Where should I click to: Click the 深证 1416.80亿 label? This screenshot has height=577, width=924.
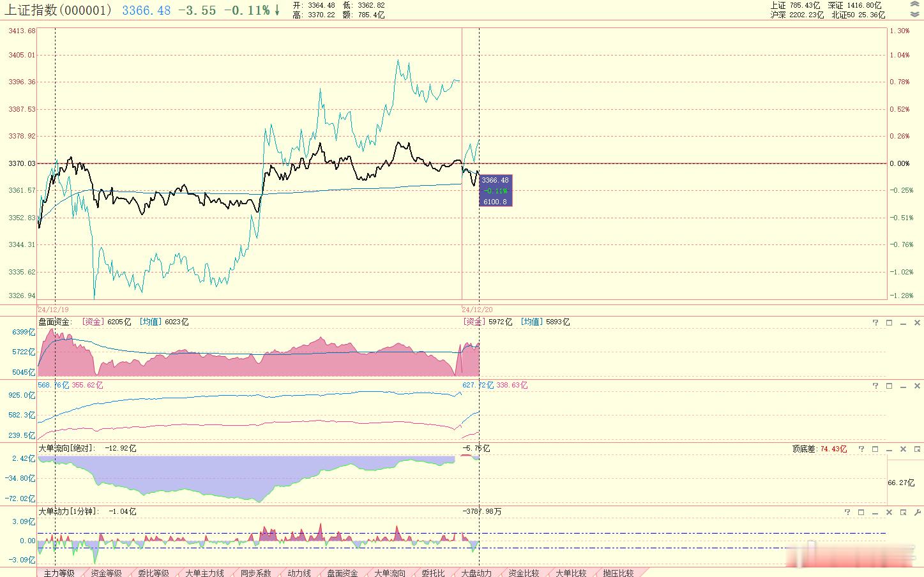pyautogui.click(x=855, y=5)
